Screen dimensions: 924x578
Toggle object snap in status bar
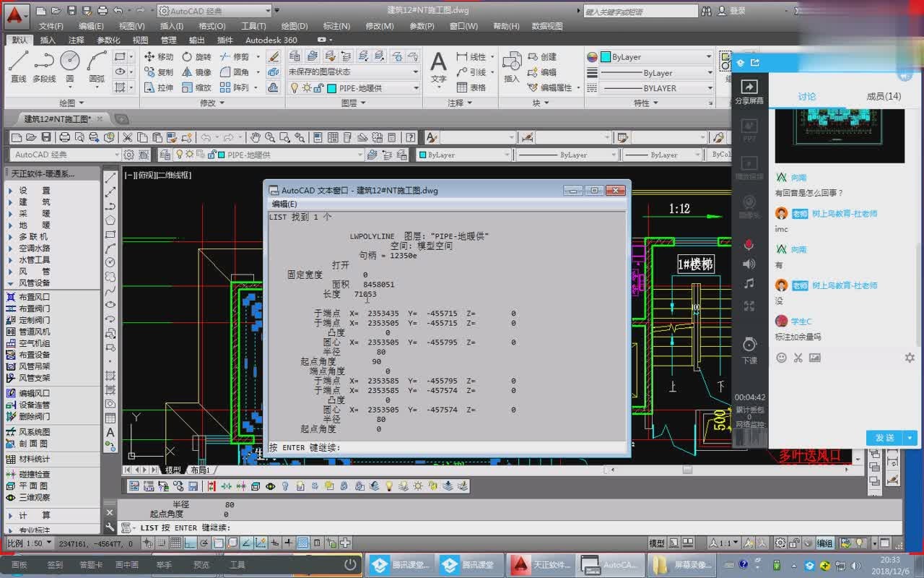pos(219,543)
